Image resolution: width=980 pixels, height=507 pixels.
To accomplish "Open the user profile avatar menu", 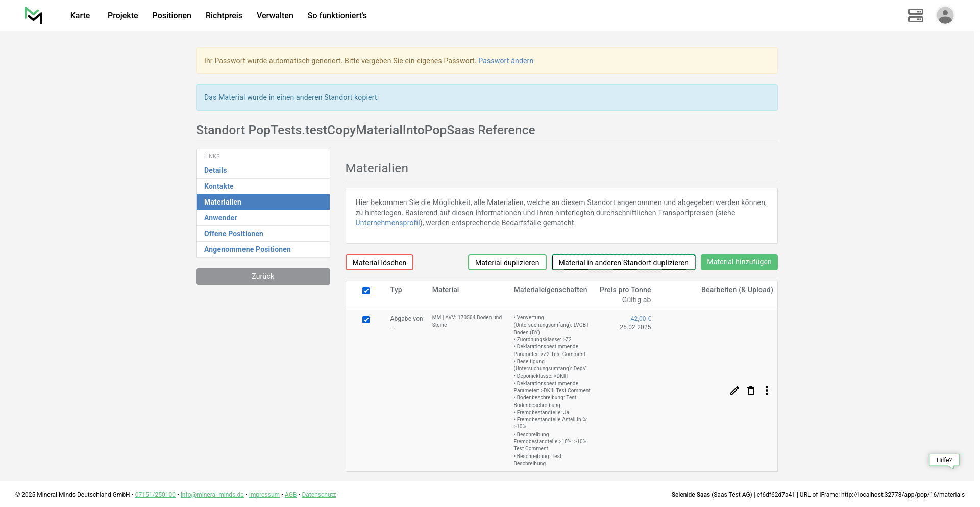I will pos(945,15).
